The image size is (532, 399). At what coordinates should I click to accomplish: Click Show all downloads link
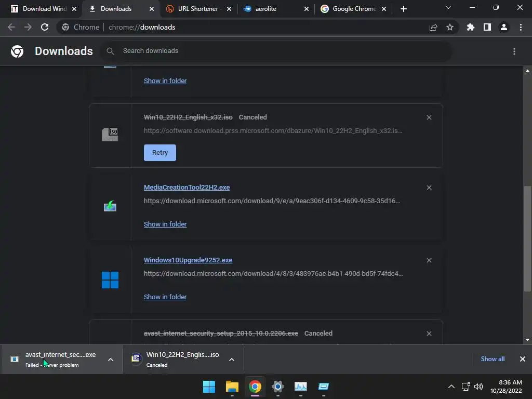(x=493, y=359)
